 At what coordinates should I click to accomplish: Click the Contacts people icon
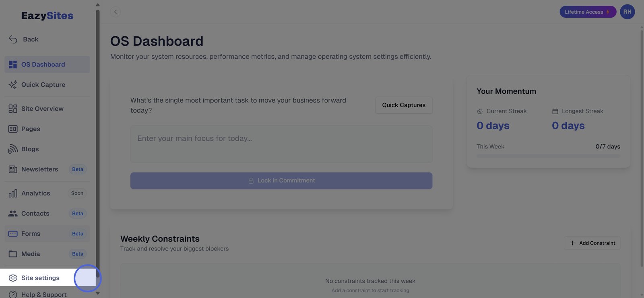(13, 214)
